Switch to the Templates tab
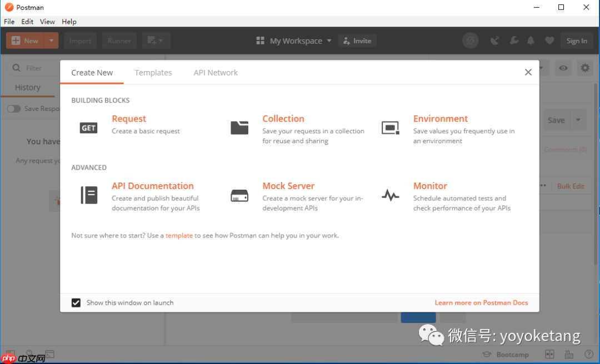 point(153,73)
